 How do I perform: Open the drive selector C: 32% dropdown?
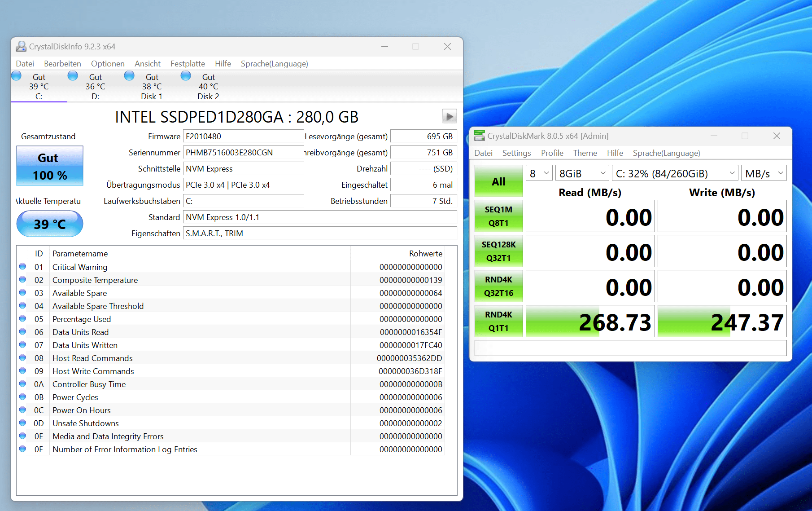click(x=675, y=173)
